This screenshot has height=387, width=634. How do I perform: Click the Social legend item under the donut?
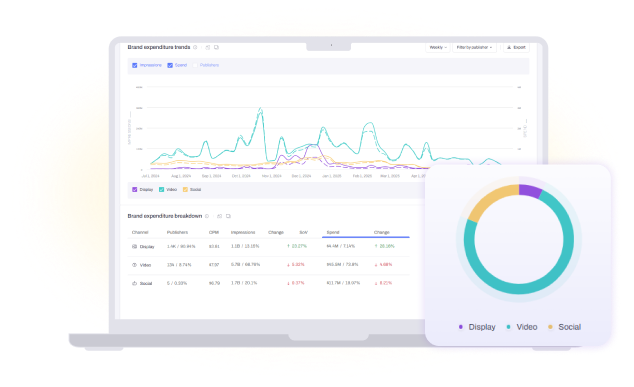pos(564,327)
